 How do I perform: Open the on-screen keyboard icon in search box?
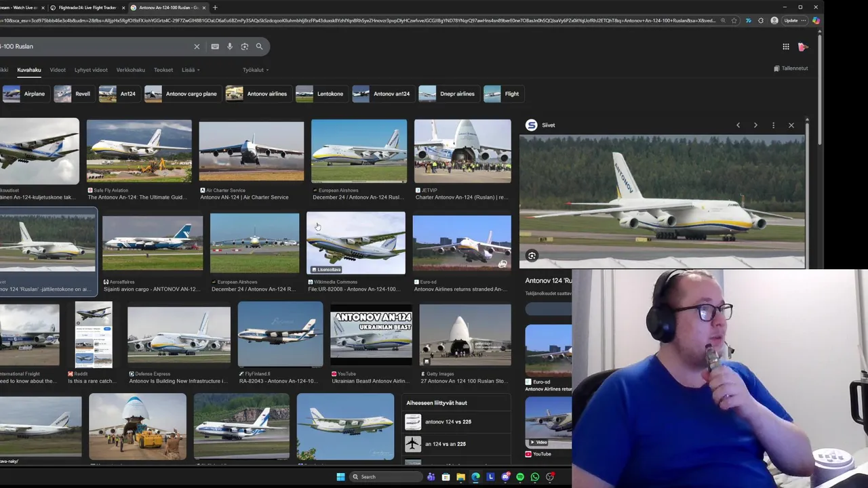(x=215, y=47)
